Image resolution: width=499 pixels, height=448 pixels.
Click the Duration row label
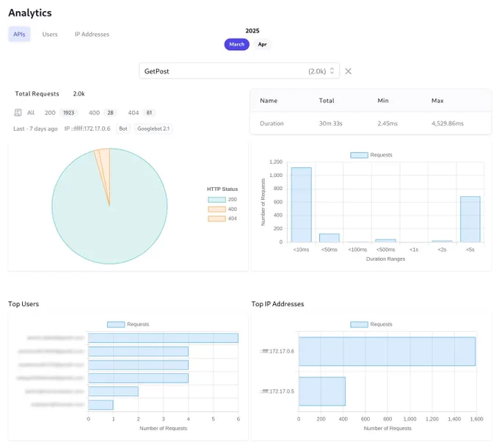click(272, 123)
